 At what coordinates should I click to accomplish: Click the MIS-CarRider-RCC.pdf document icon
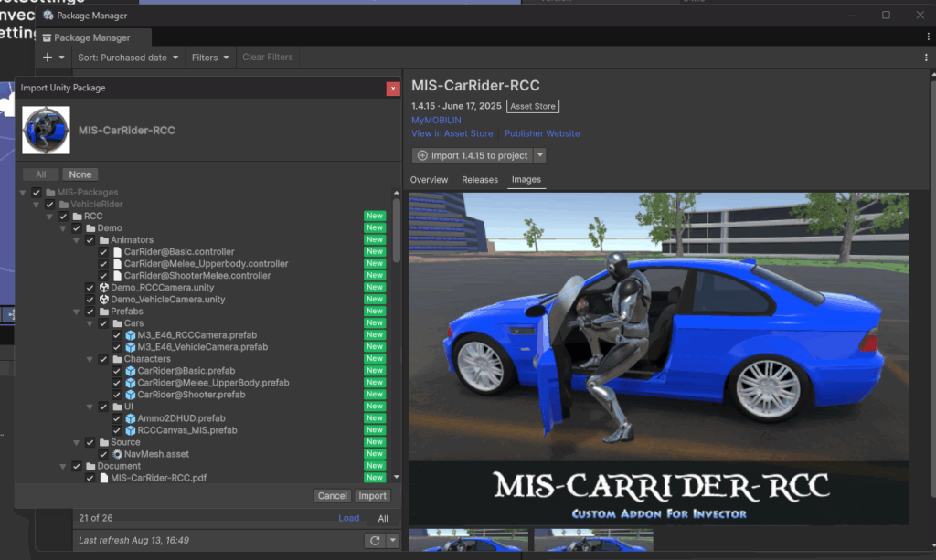104,478
